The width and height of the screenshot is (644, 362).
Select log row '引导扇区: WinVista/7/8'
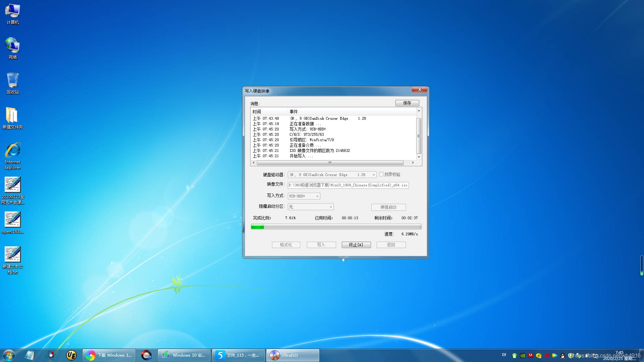(333, 140)
